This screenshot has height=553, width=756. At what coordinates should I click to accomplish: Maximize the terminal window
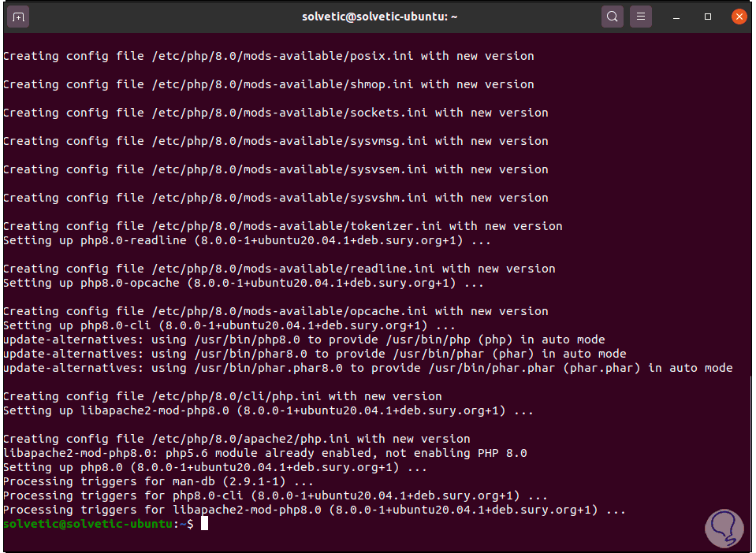pos(708,17)
